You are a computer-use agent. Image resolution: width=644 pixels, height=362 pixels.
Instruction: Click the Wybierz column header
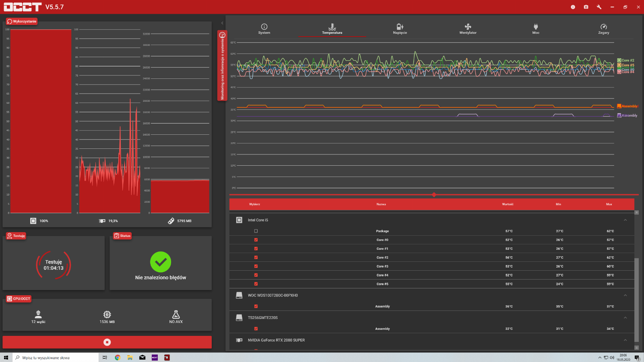254,204
